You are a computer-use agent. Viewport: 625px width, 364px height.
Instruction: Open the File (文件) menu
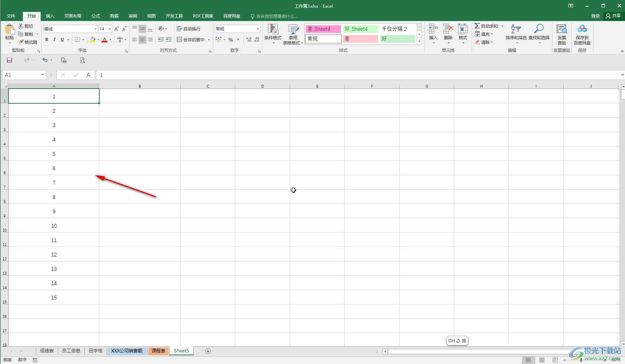point(11,16)
